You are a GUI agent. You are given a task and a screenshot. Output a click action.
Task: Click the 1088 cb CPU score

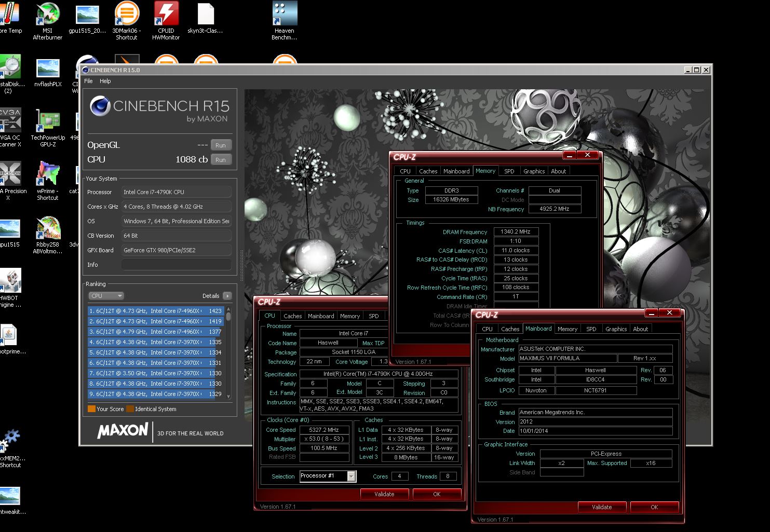[192, 159]
